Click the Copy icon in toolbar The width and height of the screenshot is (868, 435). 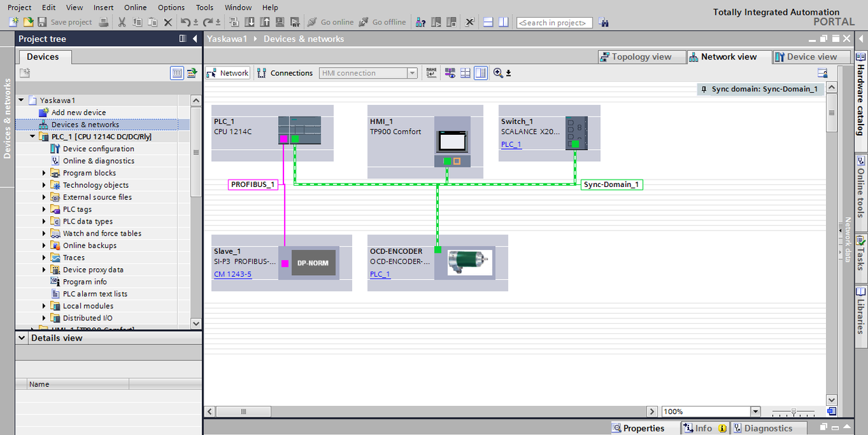[137, 22]
